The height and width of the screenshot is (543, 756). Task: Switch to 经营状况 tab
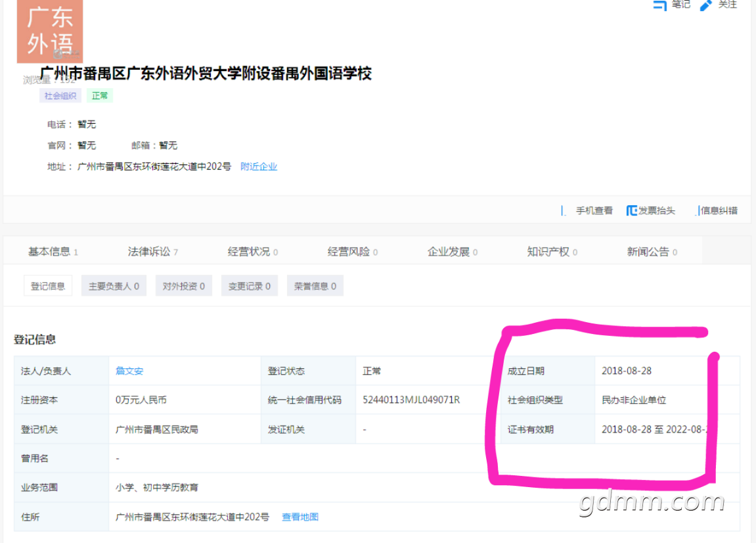point(253,252)
